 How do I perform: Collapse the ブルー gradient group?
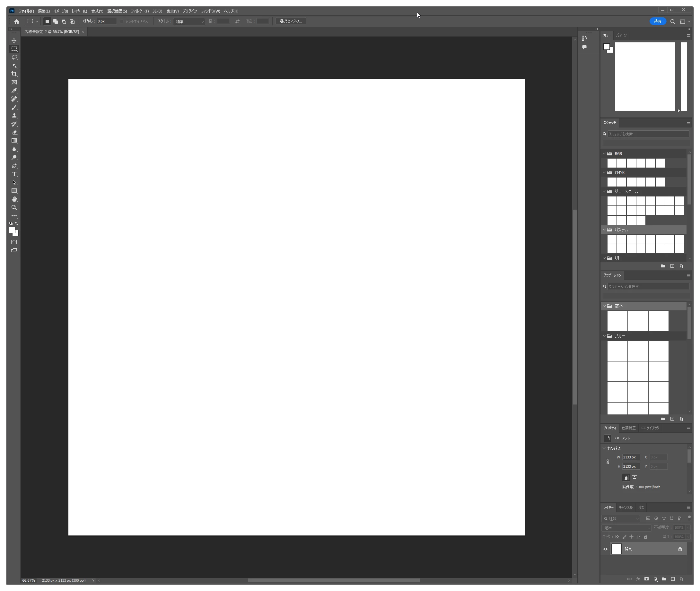pyautogui.click(x=604, y=336)
